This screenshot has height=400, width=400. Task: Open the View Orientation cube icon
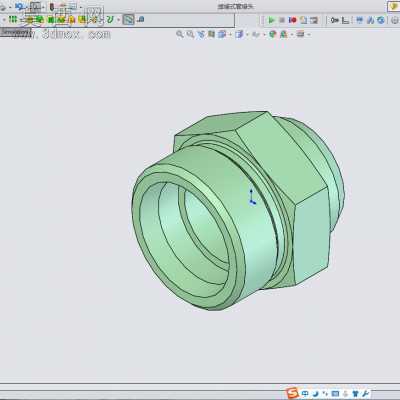[222, 34]
